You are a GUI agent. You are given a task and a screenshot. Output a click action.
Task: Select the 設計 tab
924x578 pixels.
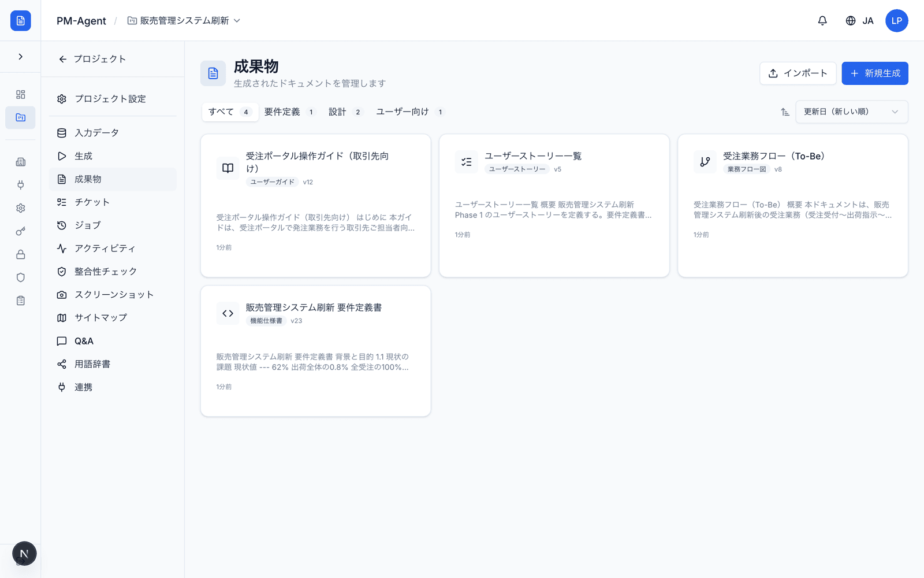pyautogui.click(x=345, y=112)
